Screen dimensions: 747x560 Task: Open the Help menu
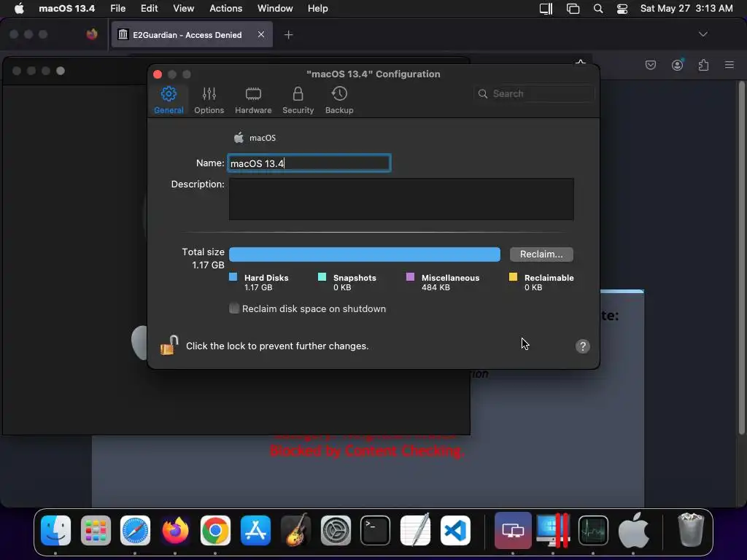click(x=318, y=9)
